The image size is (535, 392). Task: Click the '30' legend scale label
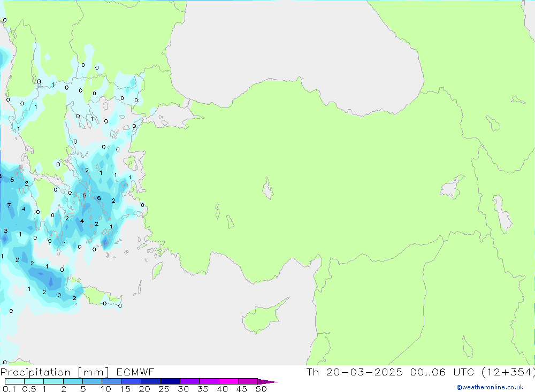click(183, 389)
